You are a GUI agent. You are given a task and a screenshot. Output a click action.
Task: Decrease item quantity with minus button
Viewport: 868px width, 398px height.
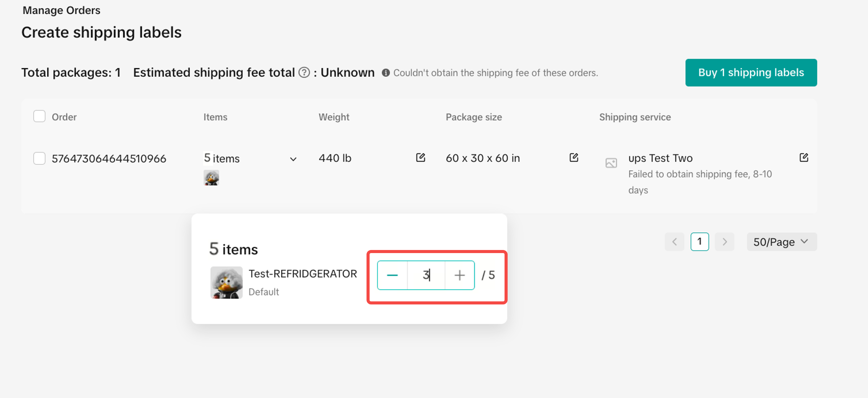[x=392, y=275]
